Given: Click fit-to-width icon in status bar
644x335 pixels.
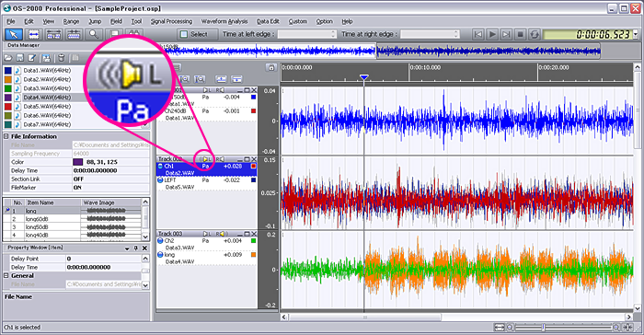Looking at the screenshot, I should pyautogui.click(x=499, y=328).
